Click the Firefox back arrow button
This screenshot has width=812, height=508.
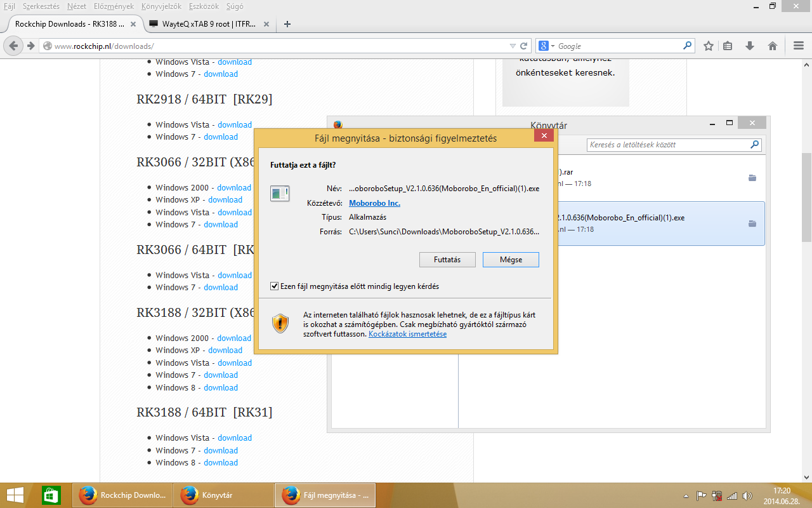14,46
